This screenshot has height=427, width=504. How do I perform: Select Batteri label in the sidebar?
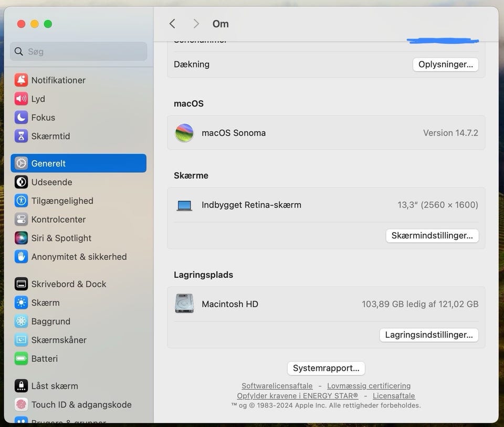click(x=45, y=359)
